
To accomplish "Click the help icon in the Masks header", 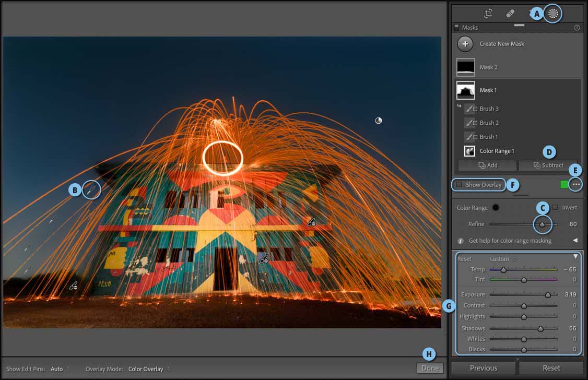I will [577, 28].
